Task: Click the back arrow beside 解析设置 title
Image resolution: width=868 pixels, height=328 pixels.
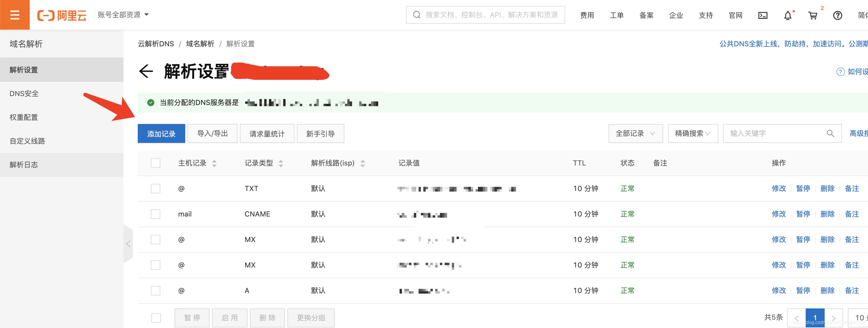Action: click(x=146, y=71)
